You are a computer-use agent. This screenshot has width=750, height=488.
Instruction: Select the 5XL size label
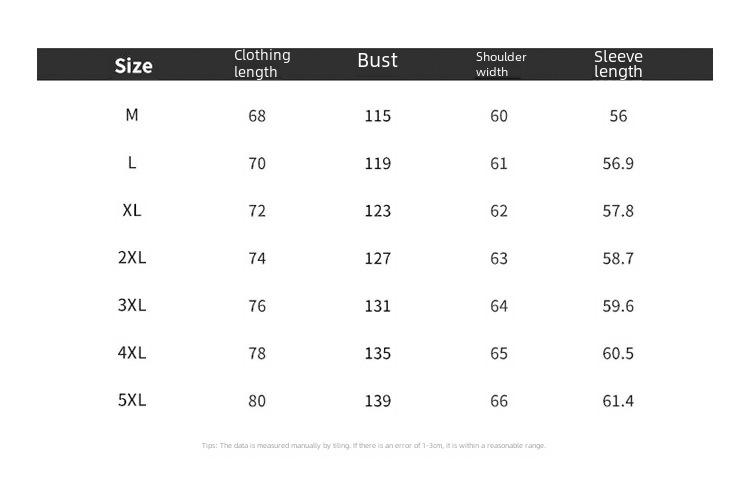132,399
